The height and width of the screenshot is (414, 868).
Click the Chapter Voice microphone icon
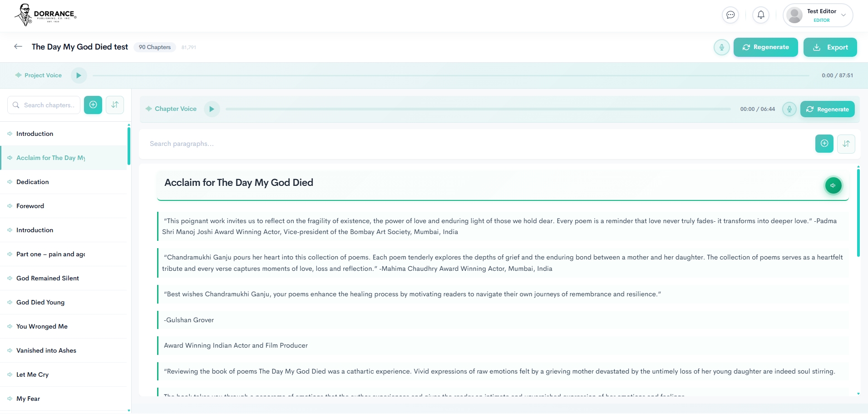pos(789,109)
